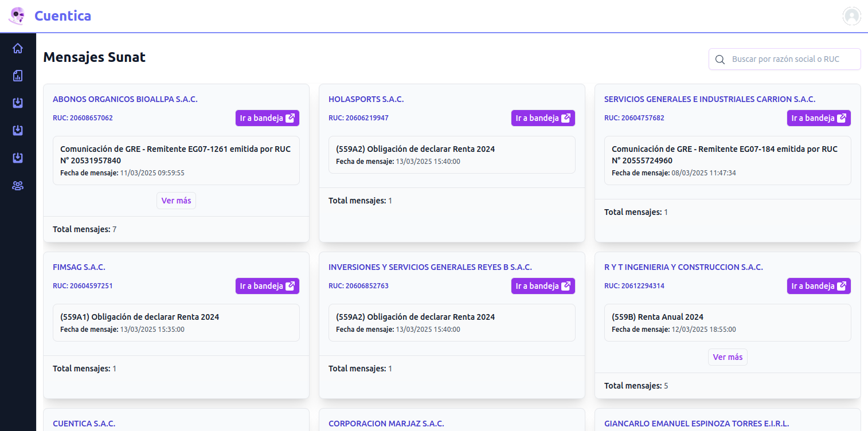The height and width of the screenshot is (431, 868).
Task: Click the topmost inbox download sidebar icon
Action: click(x=18, y=103)
